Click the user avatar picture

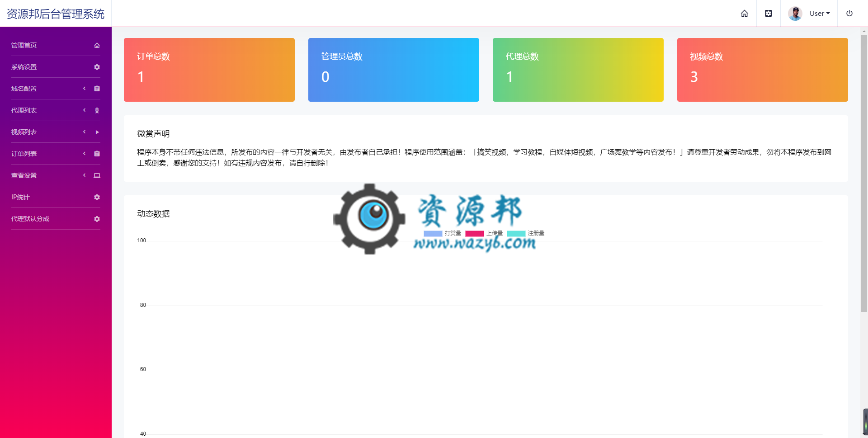(x=795, y=14)
